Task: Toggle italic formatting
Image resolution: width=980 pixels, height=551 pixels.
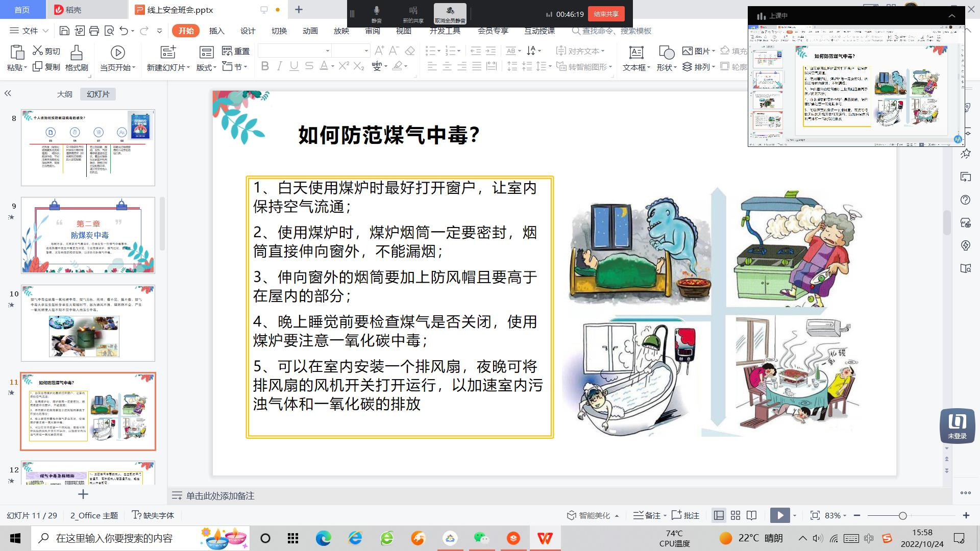Action: pos(279,66)
